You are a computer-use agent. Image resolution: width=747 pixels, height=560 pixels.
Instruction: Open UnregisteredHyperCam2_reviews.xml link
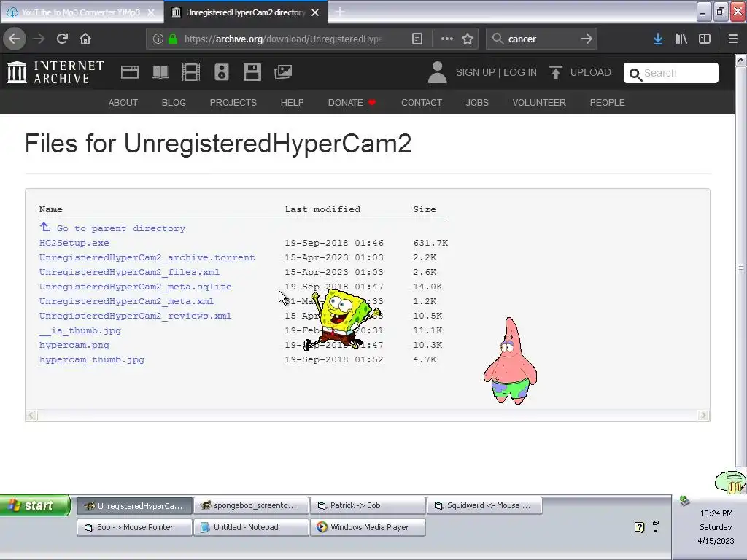coord(135,316)
